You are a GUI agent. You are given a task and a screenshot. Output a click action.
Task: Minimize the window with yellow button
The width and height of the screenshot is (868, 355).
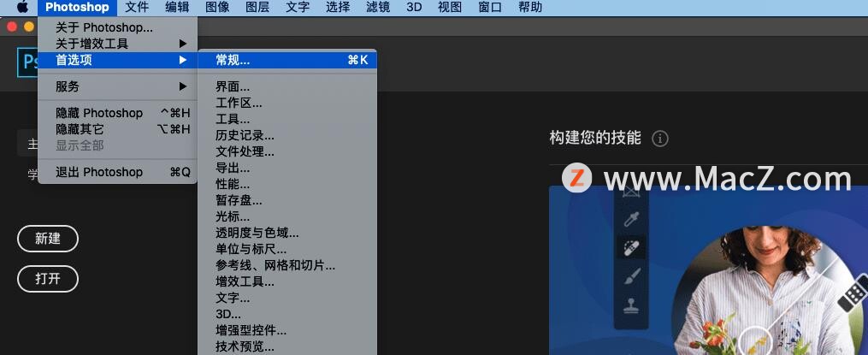click(x=29, y=26)
